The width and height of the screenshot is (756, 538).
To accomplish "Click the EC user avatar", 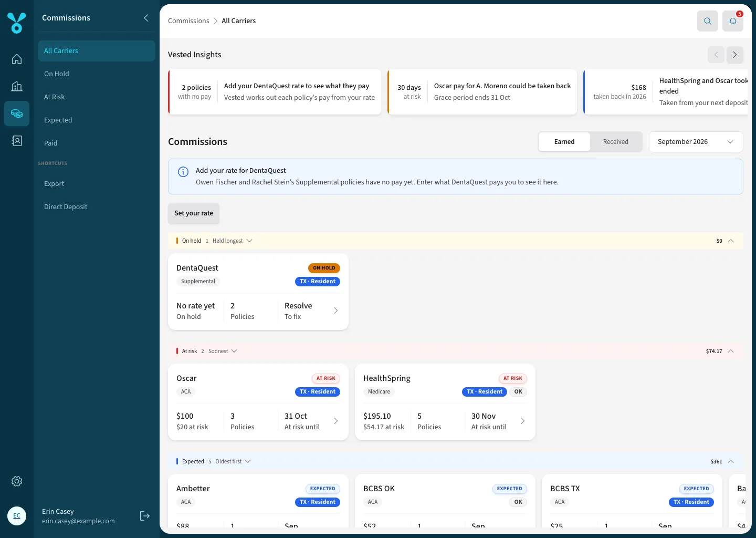I will click(17, 516).
